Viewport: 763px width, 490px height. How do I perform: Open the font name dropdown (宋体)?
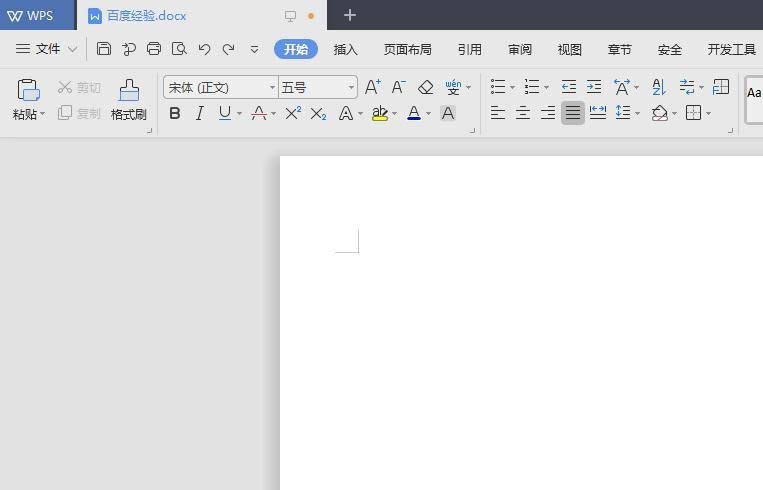click(272, 88)
